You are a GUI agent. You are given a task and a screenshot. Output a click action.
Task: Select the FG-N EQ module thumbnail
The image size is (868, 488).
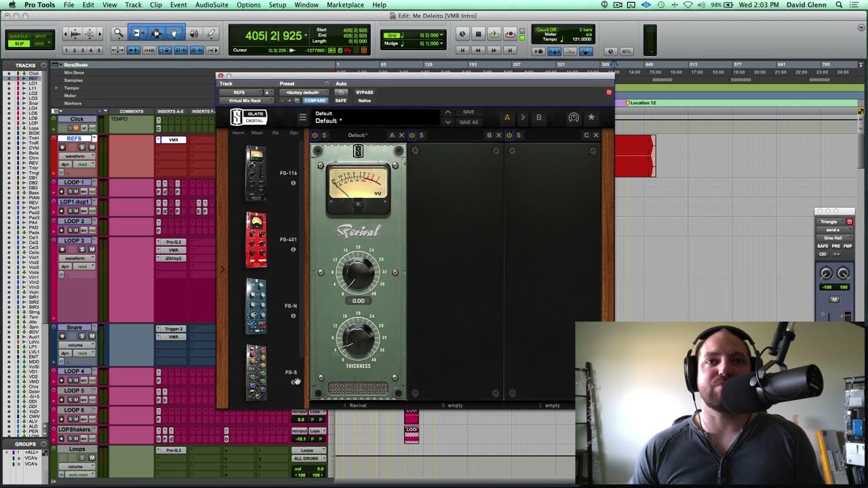[x=256, y=306]
